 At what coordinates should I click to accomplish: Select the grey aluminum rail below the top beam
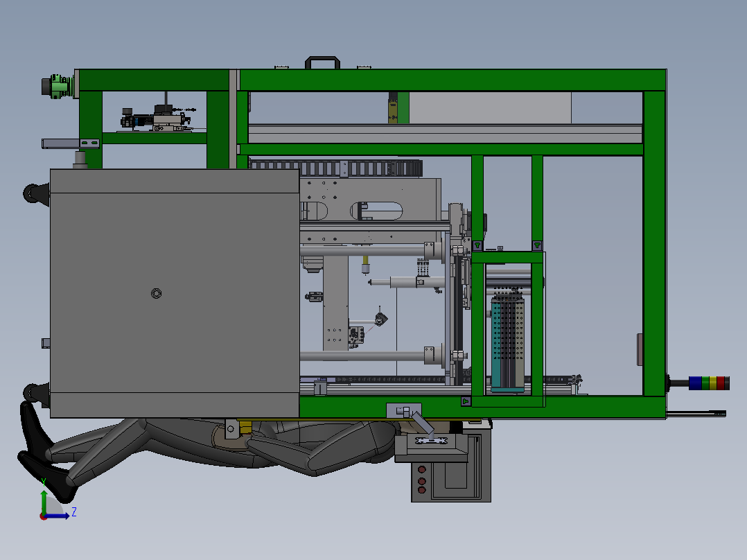point(446,134)
